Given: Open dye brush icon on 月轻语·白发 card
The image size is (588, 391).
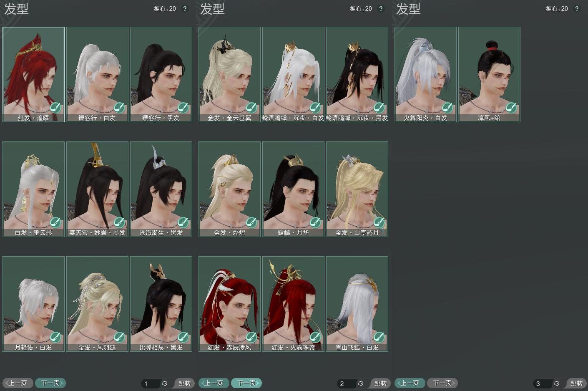Looking at the screenshot, I should point(55,337).
